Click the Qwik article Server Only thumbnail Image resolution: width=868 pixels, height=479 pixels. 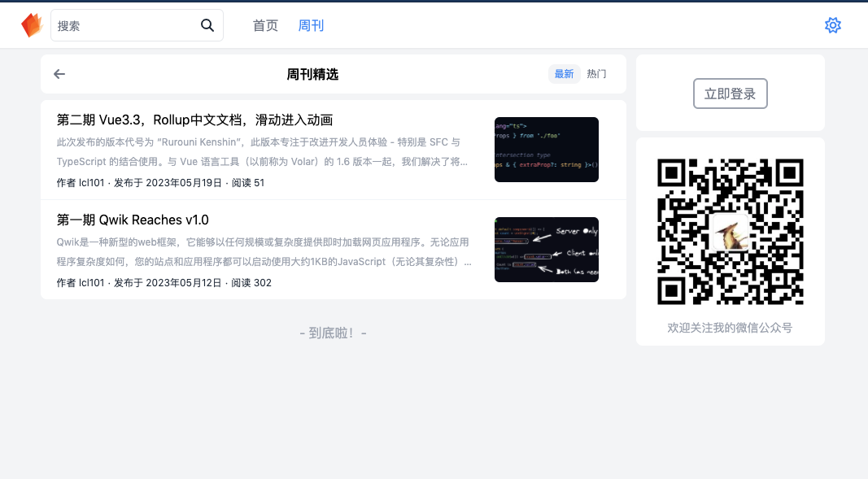point(547,250)
